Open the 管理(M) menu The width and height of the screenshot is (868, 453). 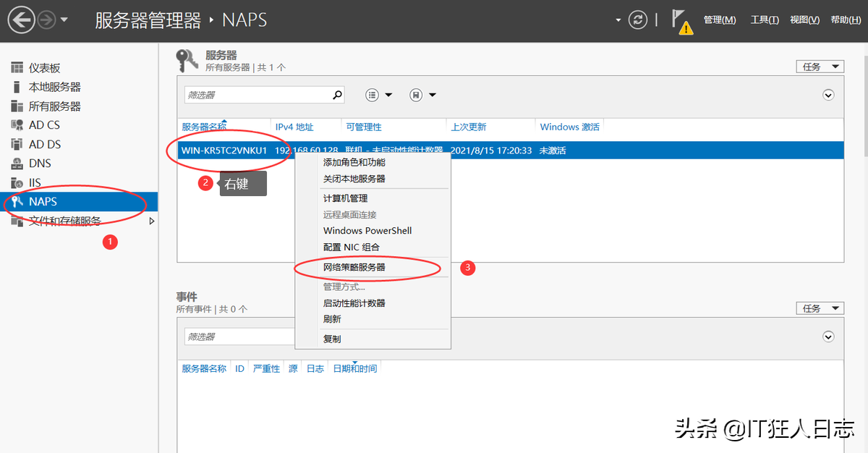pyautogui.click(x=720, y=20)
